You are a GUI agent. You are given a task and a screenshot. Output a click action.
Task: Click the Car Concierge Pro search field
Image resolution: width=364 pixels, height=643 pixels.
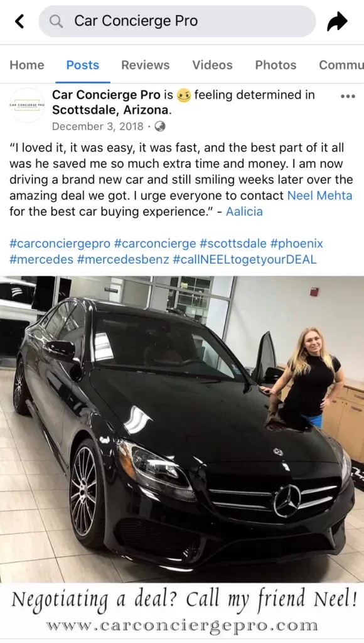coord(177,21)
